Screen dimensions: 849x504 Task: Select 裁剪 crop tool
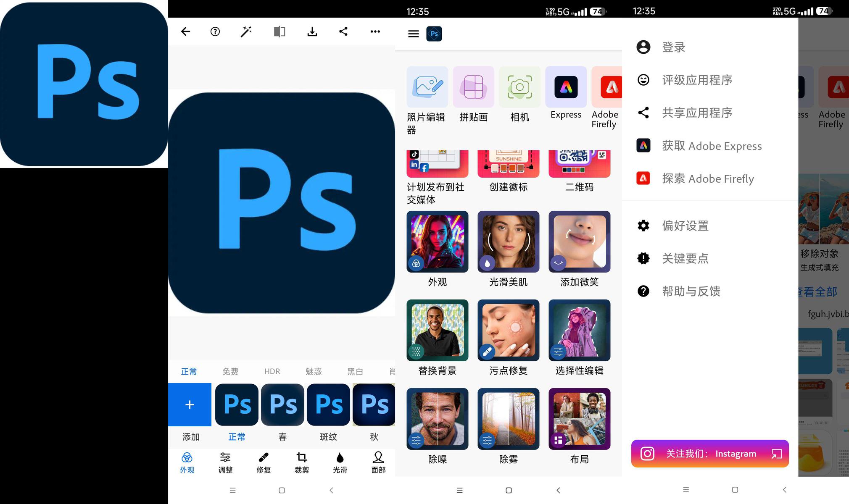302,463
